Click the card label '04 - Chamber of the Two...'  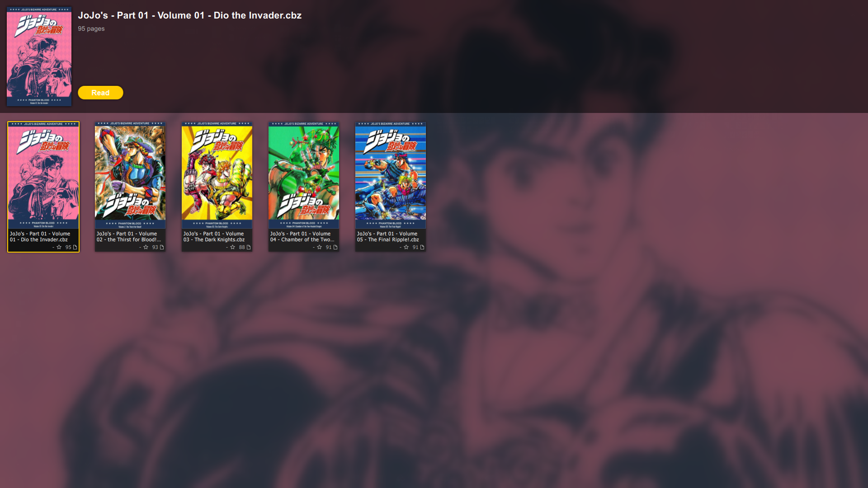302,239
